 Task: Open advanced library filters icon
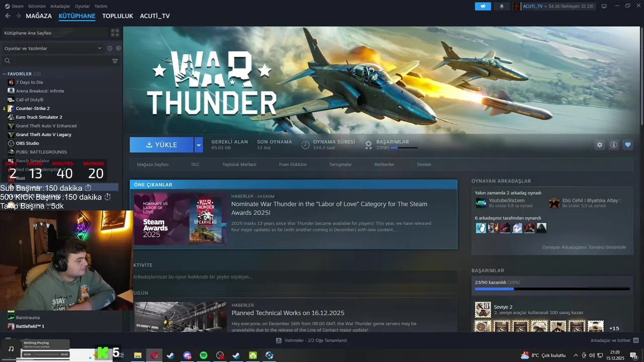pyautogui.click(x=115, y=61)
